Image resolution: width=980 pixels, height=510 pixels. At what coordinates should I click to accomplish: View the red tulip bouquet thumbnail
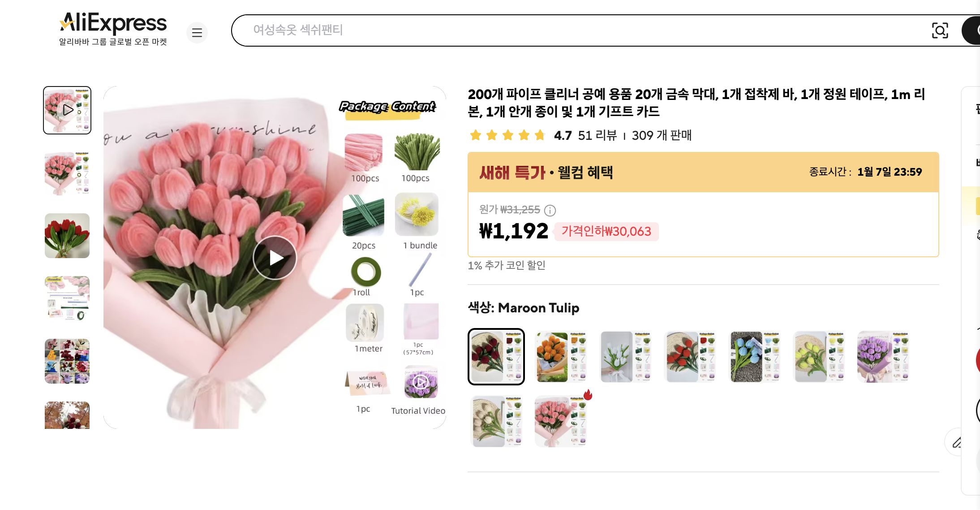(67, 236)
